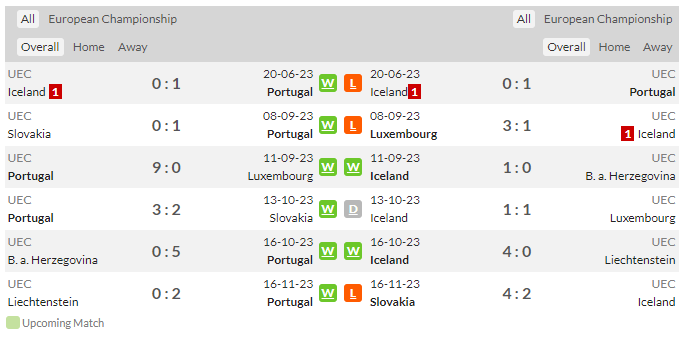This screenshot has width=685, height=361.
Task: Switch right panel to Away matches
Action: point(657,47)
